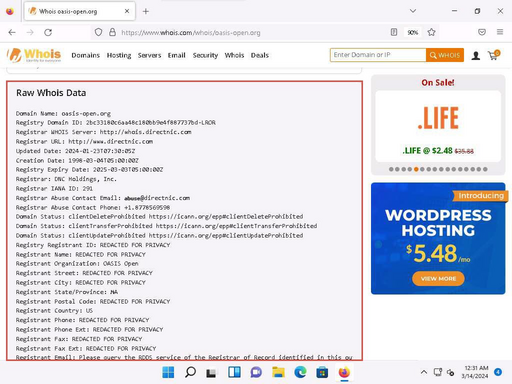The height and width of the screenshot is (384, 512).
Task: Click View More on WordPress Hosting ad
Action: 438,278
